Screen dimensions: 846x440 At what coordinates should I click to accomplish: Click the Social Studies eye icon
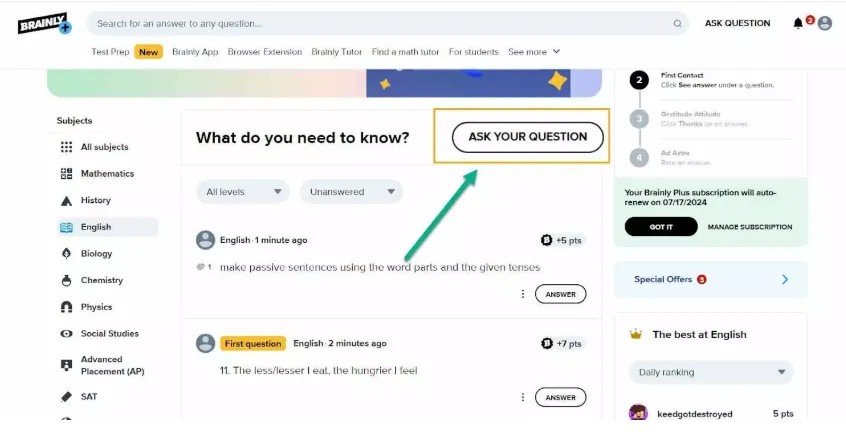point(66,334)
